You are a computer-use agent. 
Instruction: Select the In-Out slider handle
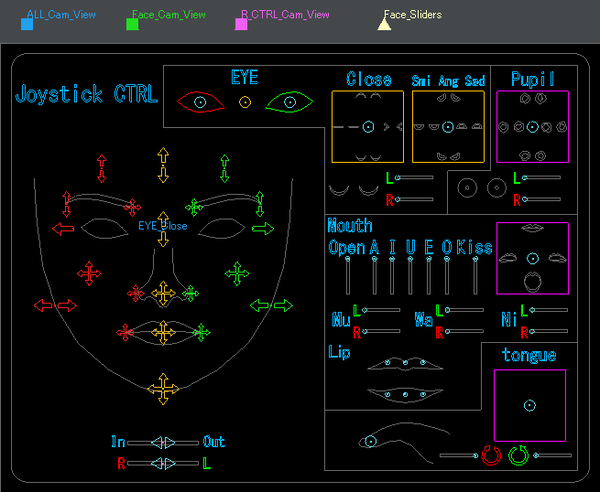[163, 443]
